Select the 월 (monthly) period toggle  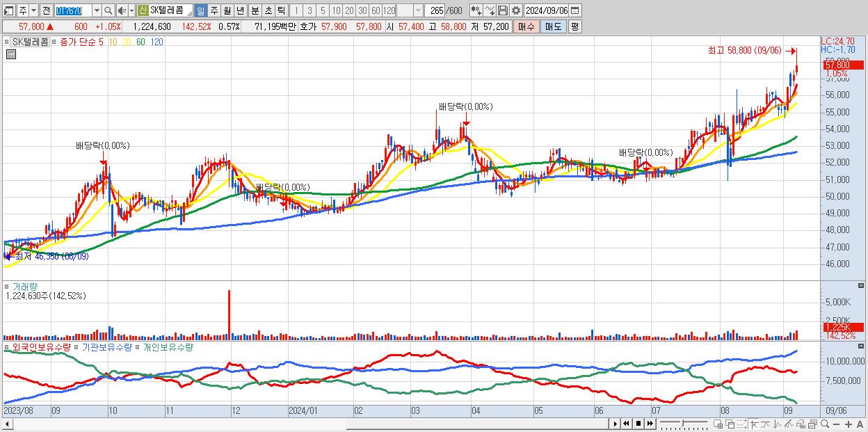click(227, 11)
